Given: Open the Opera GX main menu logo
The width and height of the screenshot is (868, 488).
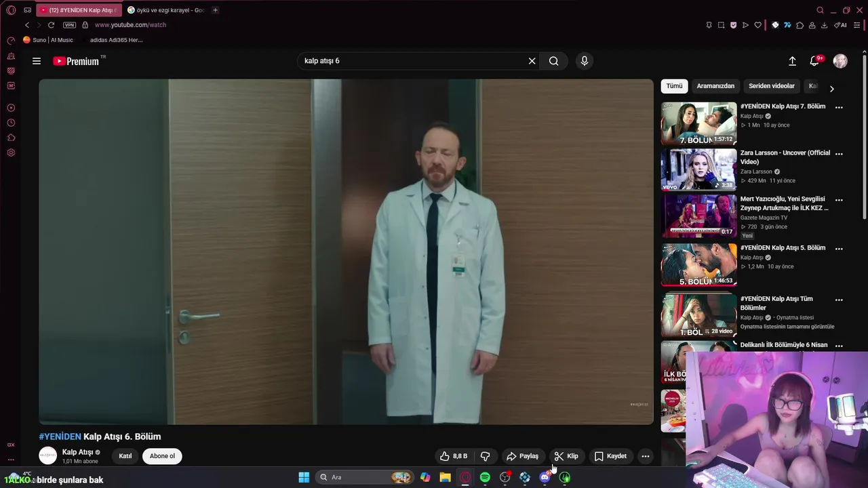Looking at the screenshot, I should point(11,10).
